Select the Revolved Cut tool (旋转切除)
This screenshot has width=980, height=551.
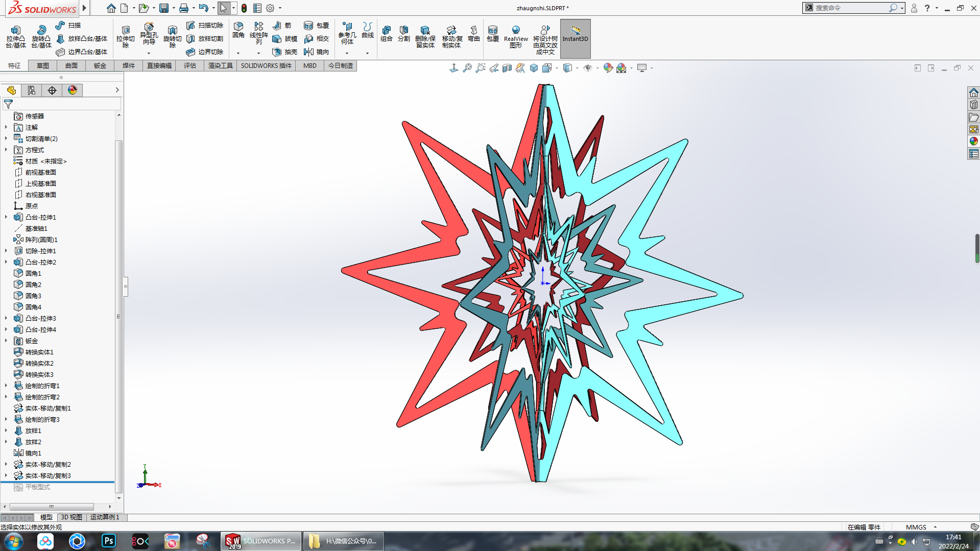coord(173,37)
